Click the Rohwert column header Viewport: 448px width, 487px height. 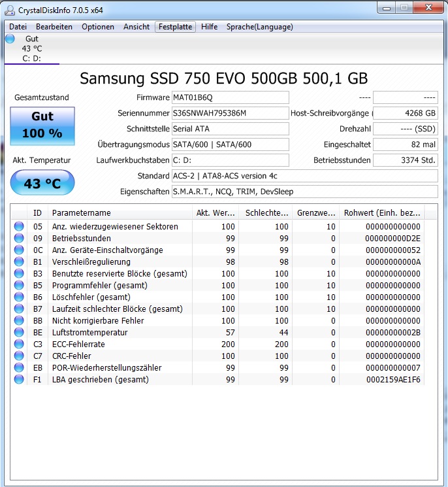pyautogui.click(x=382, y=213)
